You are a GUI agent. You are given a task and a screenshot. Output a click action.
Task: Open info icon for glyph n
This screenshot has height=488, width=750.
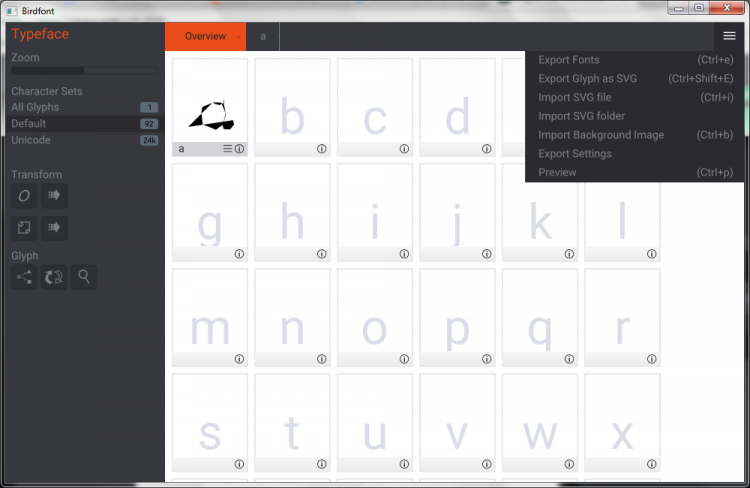(322, 359)
